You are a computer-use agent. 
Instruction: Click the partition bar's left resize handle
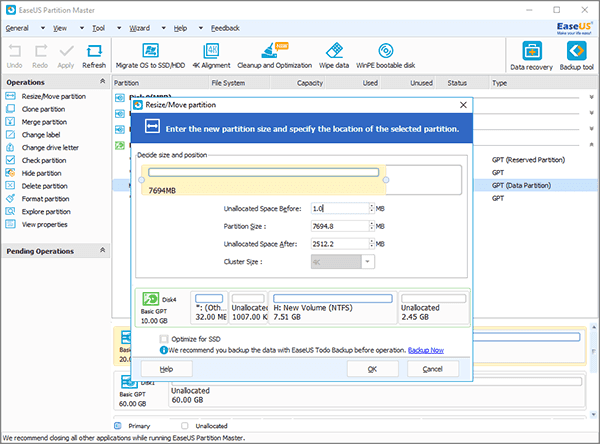(x=141, y=180)
